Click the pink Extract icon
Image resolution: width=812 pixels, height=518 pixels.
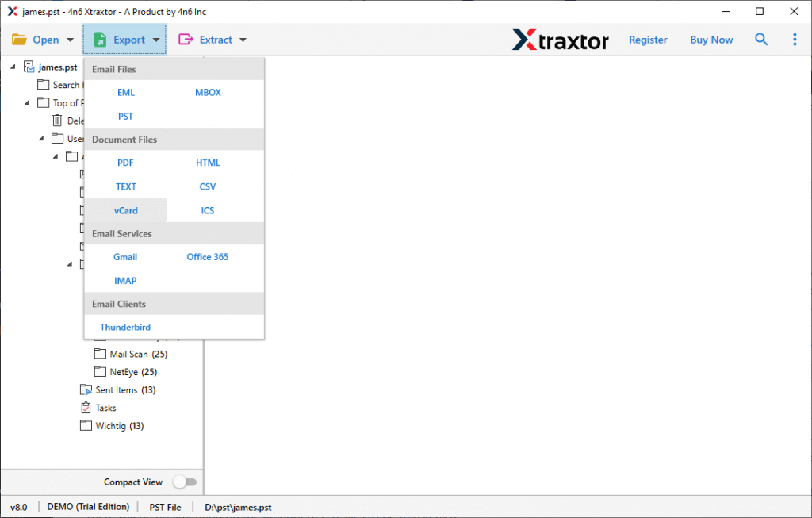186,40
